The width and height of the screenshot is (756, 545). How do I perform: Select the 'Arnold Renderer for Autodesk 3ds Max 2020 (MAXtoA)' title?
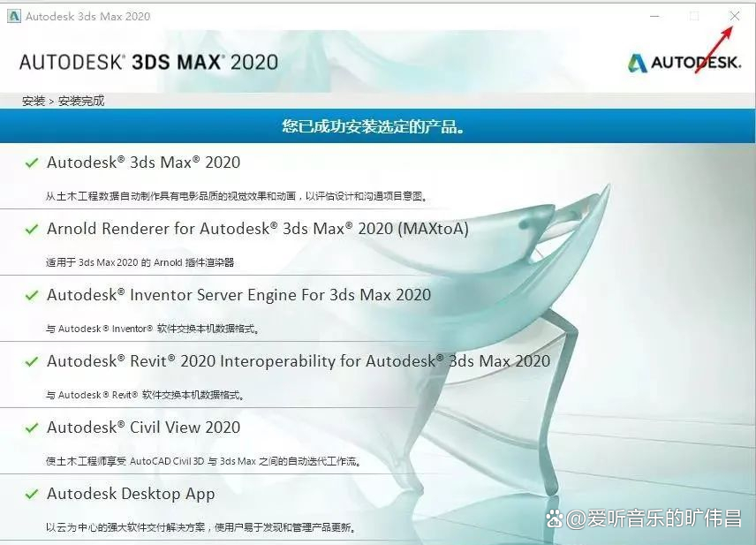tap(258, 229)
